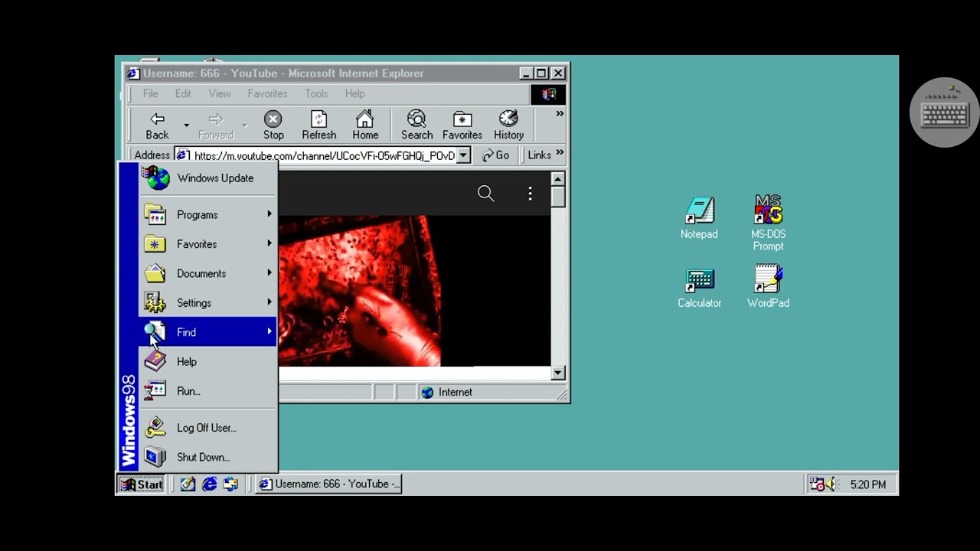This screenshot has width=980, height=551.
Task: Click the Internet Explorer animated logo
Action: (x=549, y=94)
